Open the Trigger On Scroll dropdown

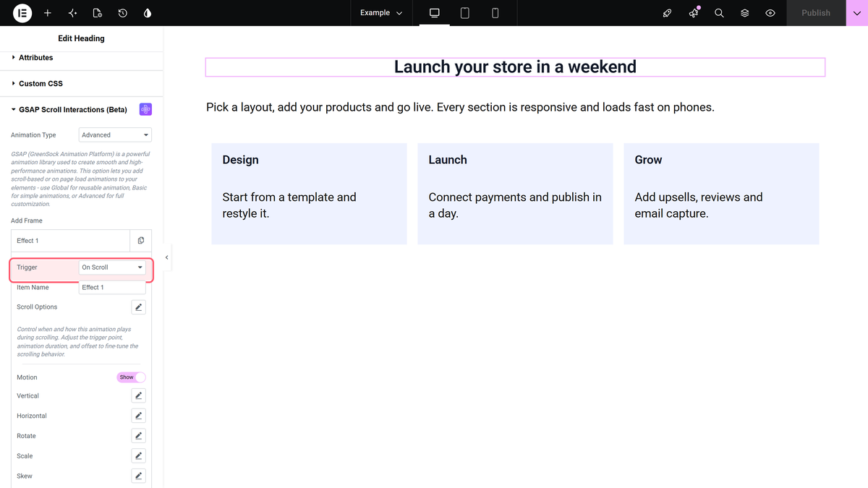[x=112, y=267]
